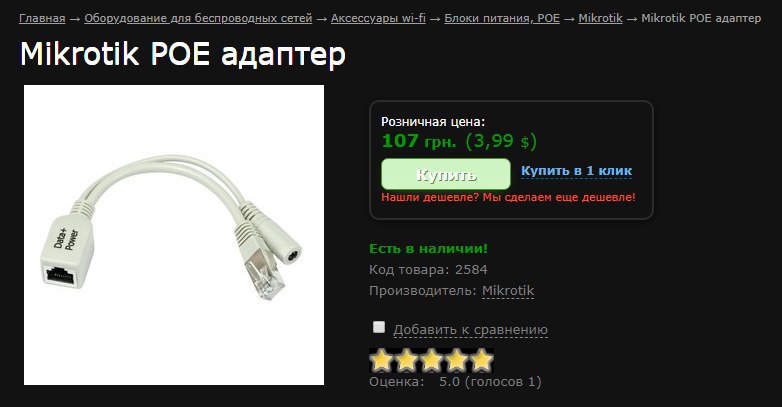Choose the fourth rating star

[456, 361]
